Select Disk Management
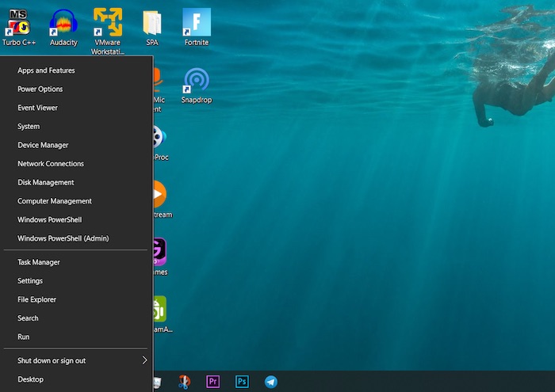Viewport: 555px width, 392px height. (x=45, y=182)
